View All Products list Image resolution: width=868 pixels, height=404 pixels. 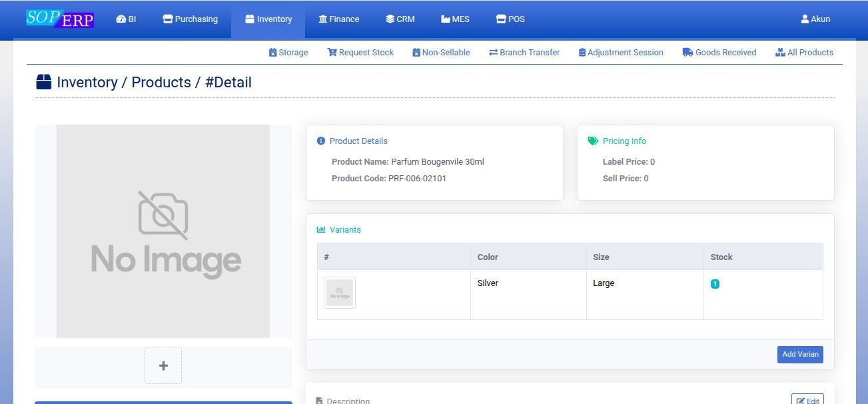pyautogui.click(x=804, y=52)
